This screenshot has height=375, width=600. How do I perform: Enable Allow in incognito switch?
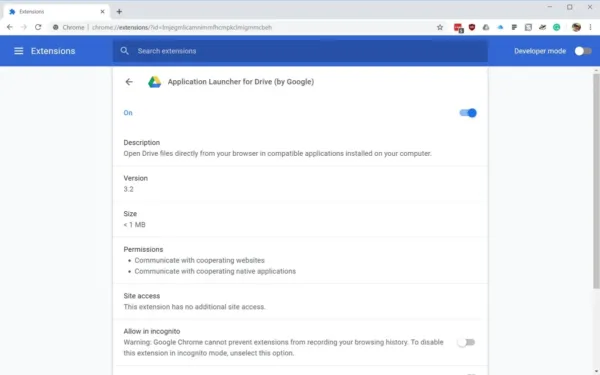pyautogui.click(x=466, y=342)
